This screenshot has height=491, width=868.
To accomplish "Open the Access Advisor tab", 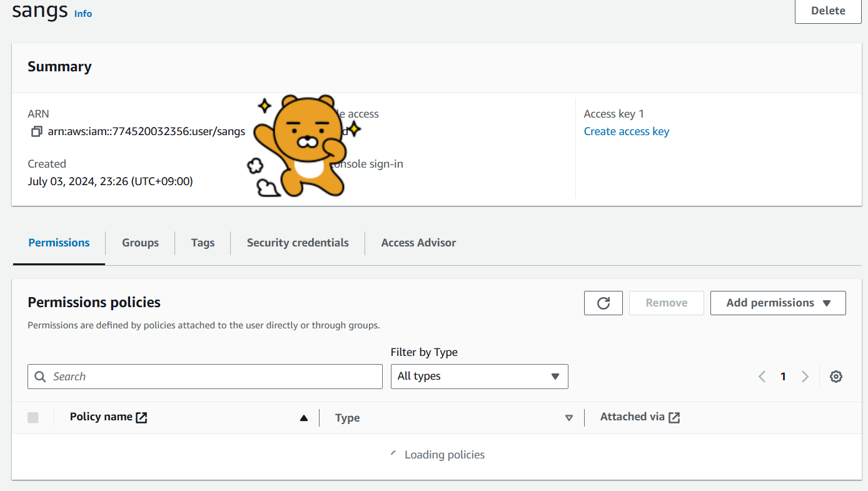I will click(418, 243).
